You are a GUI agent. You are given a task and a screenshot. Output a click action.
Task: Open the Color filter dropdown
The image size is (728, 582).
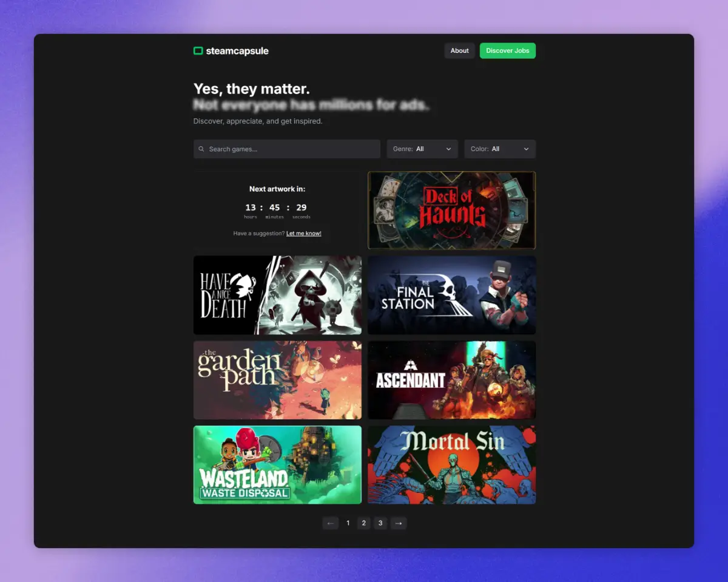pyautogui.click(x=499, y=149)
